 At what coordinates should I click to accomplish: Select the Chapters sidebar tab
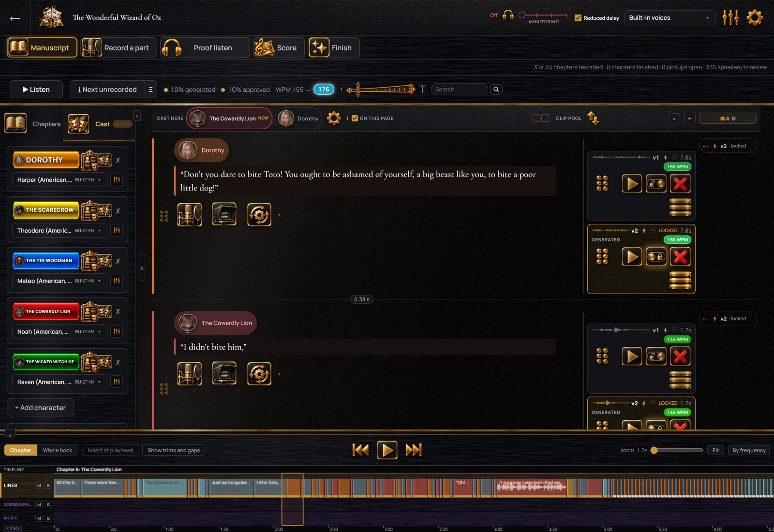click(x=33, y=124)
